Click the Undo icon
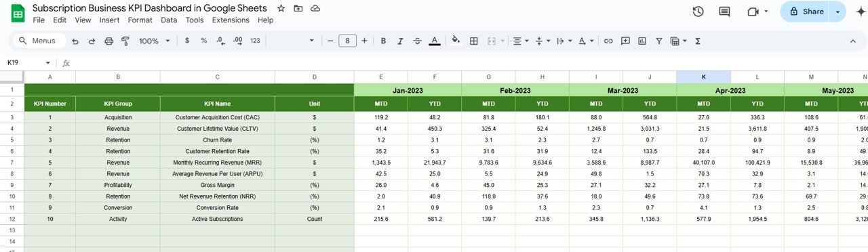The height and width of the screenshot is (252, 868). pyautogui.click(x=75, y=41)
